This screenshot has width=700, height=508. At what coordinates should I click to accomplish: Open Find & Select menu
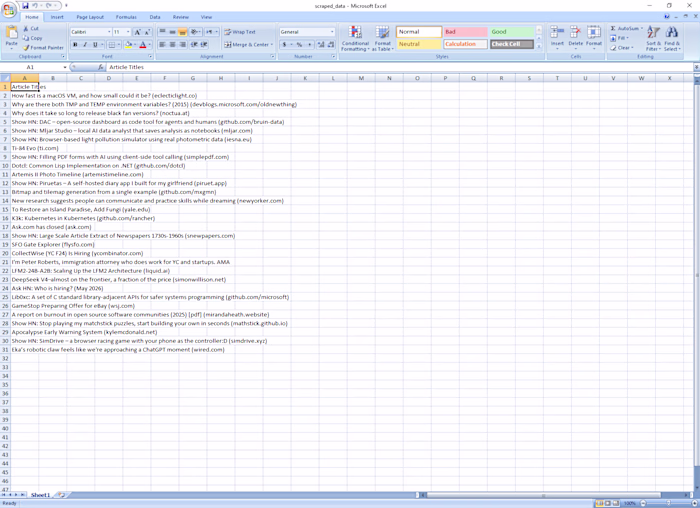click(672, 38)
